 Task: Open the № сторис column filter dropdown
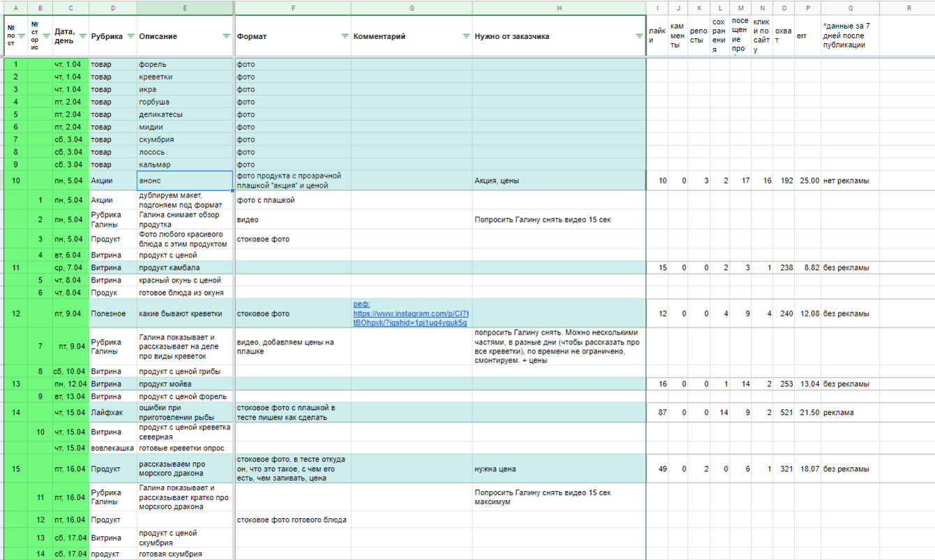(x=46, y=36)
